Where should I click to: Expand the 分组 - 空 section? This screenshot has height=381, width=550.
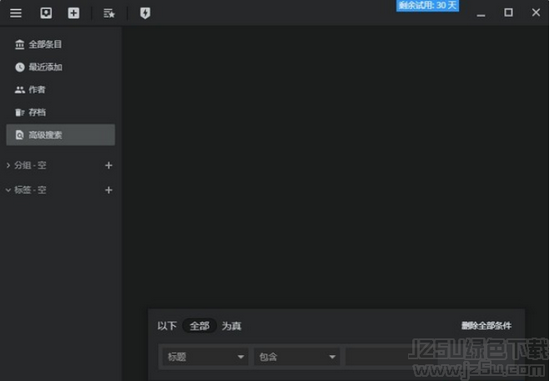pos(8,165)
